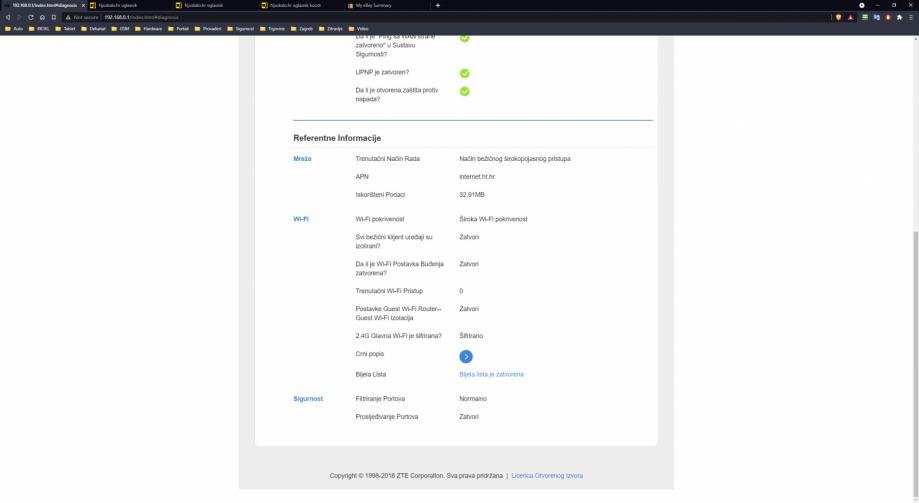Open the Video bookmarks folder
Image resolution: width=919 pixels, height=503 pixels.
coord(359,28)
